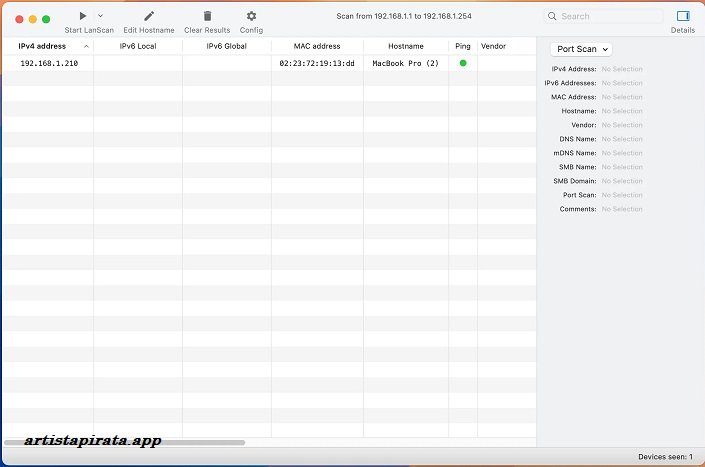
Task: Toggle the Details sidebar panel
Action: (x=683, y=16)
